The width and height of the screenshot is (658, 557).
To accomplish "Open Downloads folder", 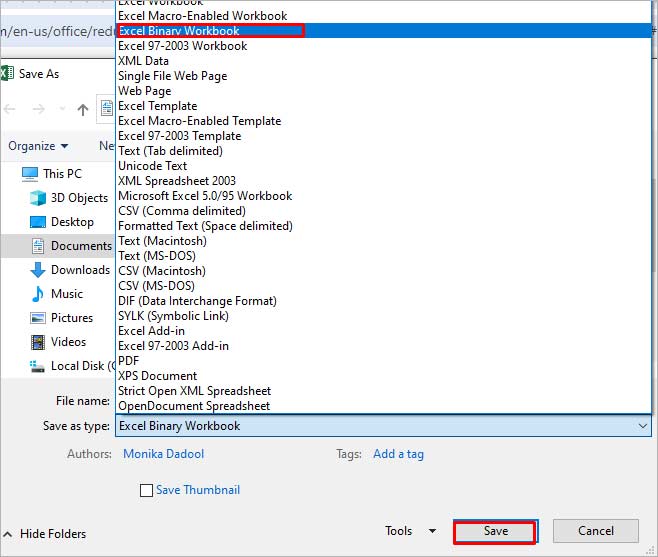I will (x=70, y=270).
